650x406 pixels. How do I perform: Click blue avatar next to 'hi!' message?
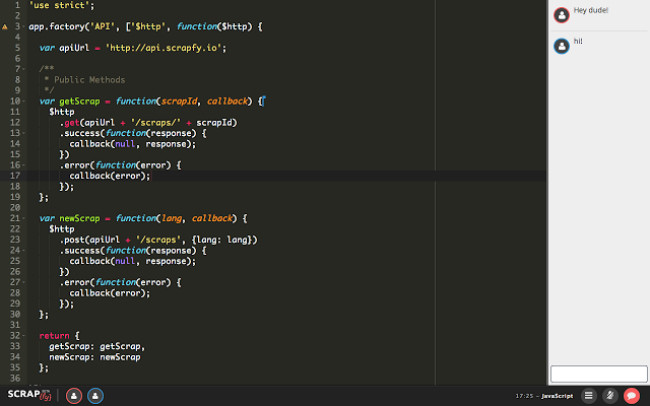coord(562,45)
